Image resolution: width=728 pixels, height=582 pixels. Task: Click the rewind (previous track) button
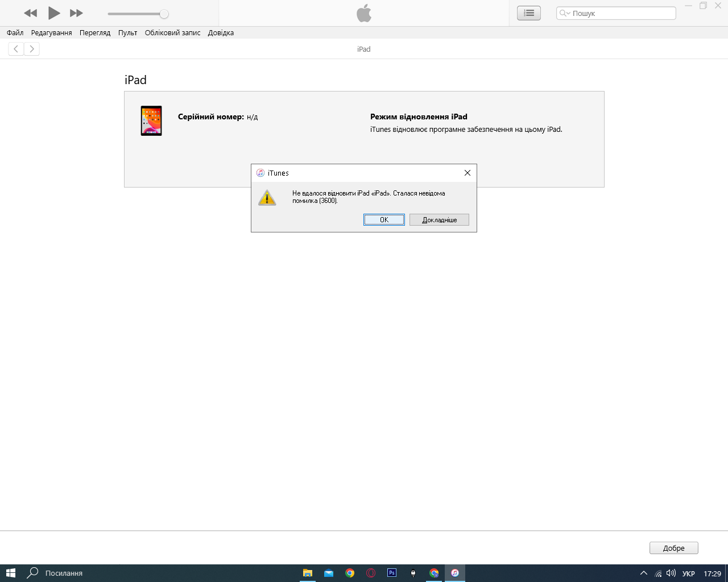pyautogui.click(x=30, y=13)
